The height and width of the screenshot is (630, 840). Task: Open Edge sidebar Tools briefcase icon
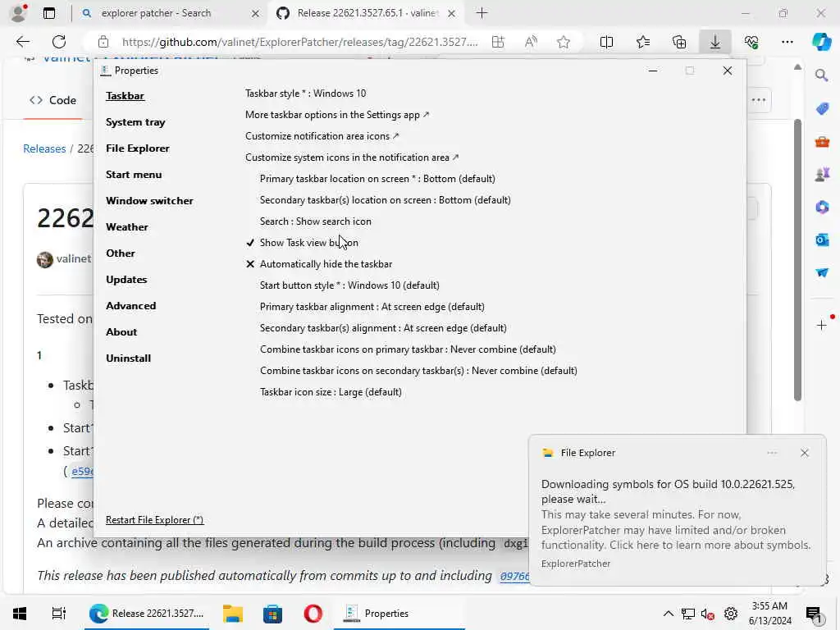click(x=822, y=141)
